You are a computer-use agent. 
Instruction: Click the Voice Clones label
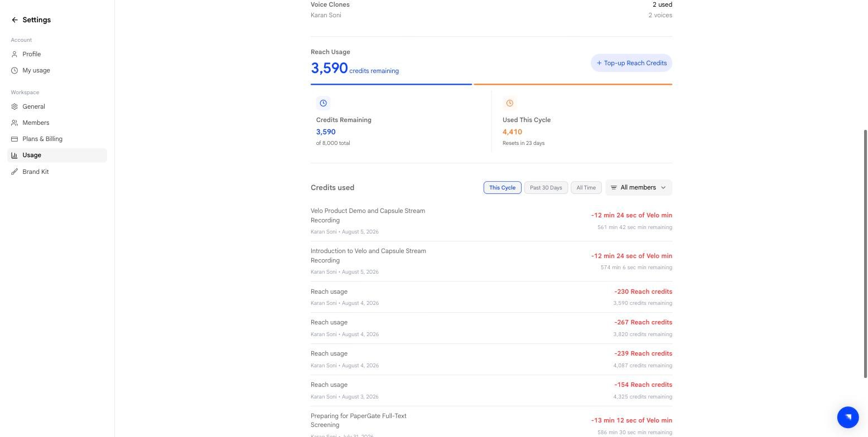[330, 4]
